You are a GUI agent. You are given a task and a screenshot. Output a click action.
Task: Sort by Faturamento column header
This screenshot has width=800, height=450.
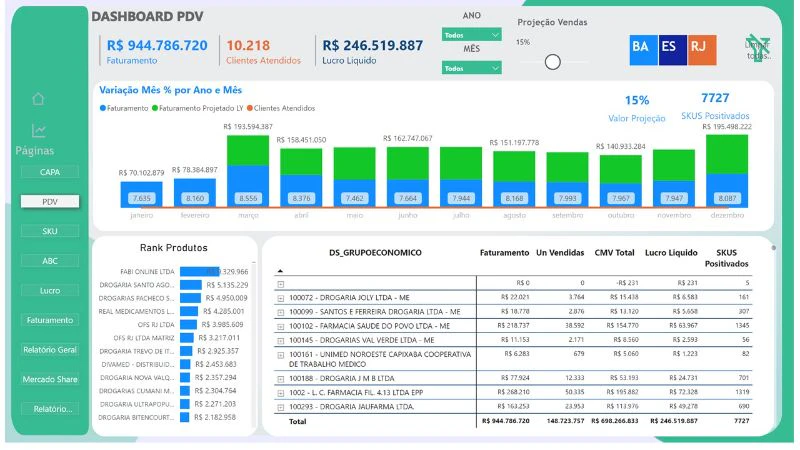click(x=504, y=253)
